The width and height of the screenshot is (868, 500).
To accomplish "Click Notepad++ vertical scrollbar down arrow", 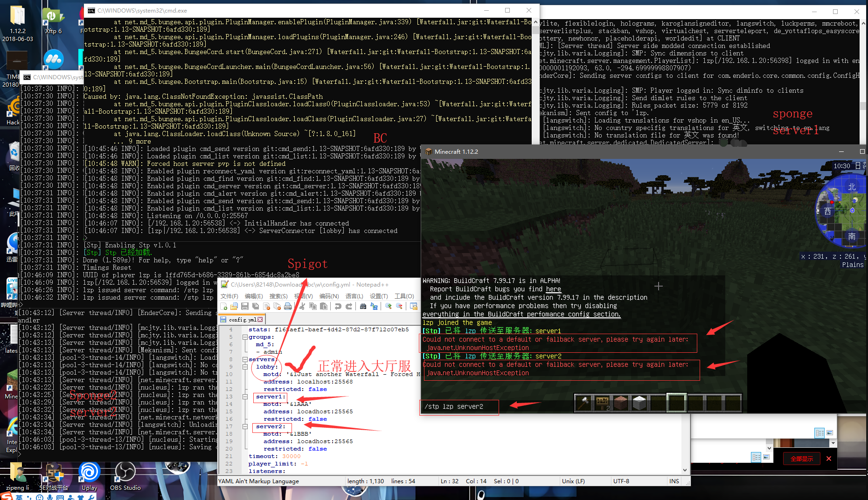I will pos(685,470).
